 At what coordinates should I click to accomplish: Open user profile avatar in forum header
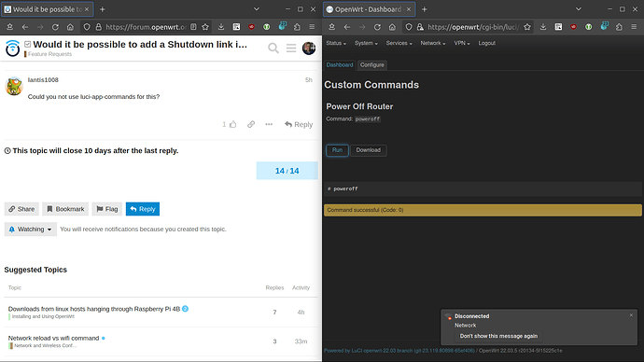[x=309, y=48]
